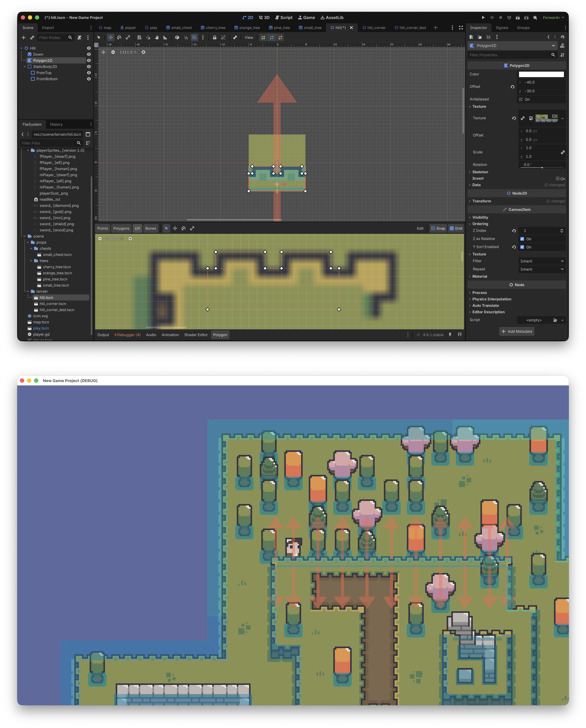Image resolution: width=586 pixels, height=728 pixels.
Task: Click the lock selected node icon
Action: pyautogui.click(x=214, y=37)
